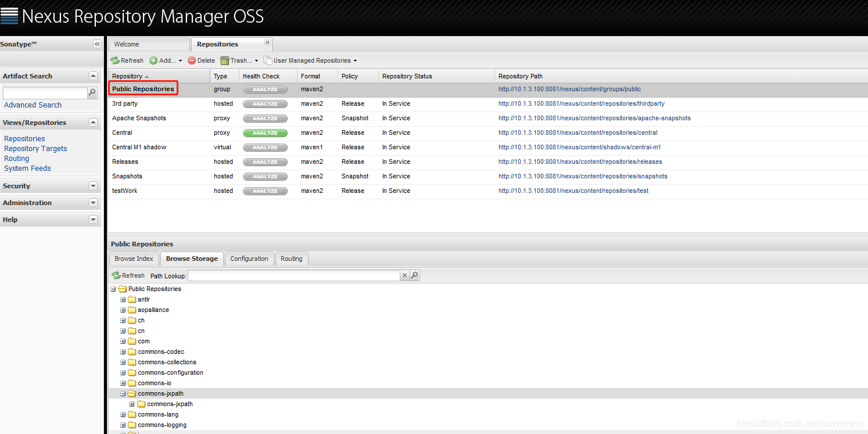Click the ANALYZE button for Public Repositories
The height and width of the screenshot is (434, 868).
coord(265,89)
